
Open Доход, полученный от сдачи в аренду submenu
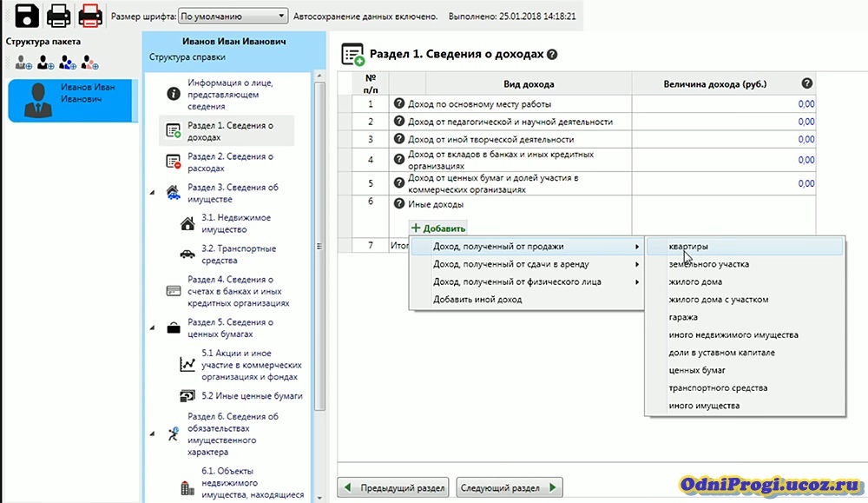(x=527, y=264)
